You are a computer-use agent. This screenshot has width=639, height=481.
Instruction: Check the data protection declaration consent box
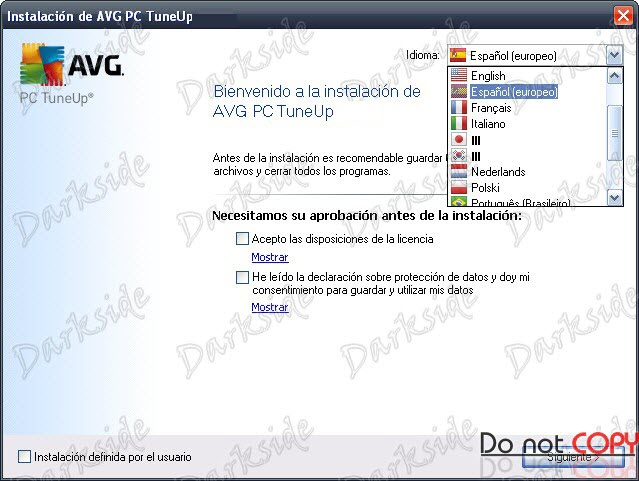point(242,277)
